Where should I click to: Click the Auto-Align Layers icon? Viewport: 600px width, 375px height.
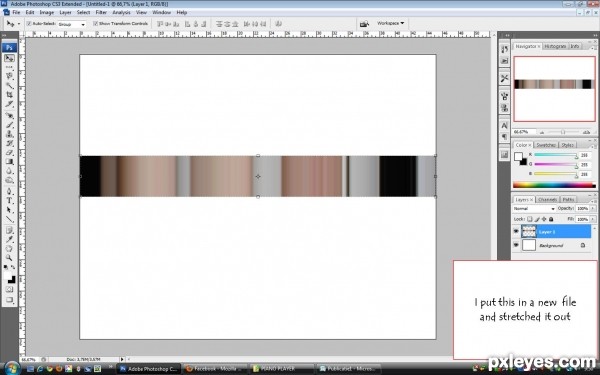[x=278, y=24]
